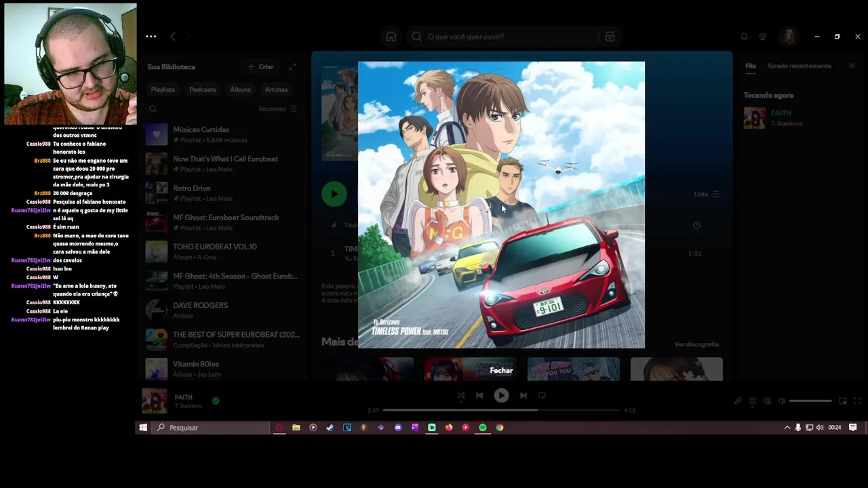
Task: Click the system tray microphone icon
Action: [798, 428]
